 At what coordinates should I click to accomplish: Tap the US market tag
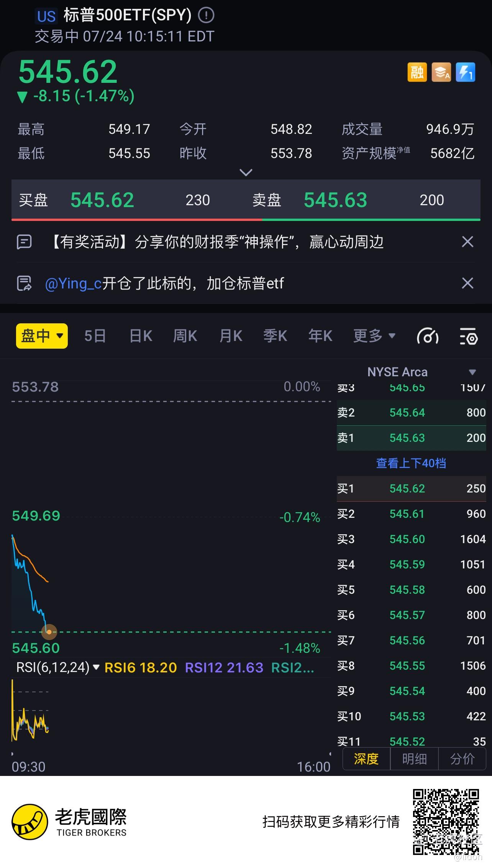[46, 16]
